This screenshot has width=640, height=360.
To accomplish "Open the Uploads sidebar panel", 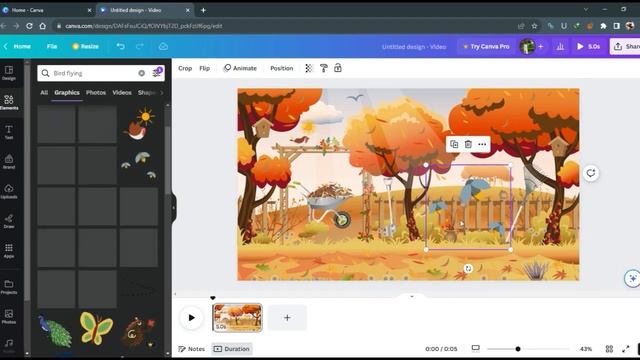I will click(x=9, y=191).
